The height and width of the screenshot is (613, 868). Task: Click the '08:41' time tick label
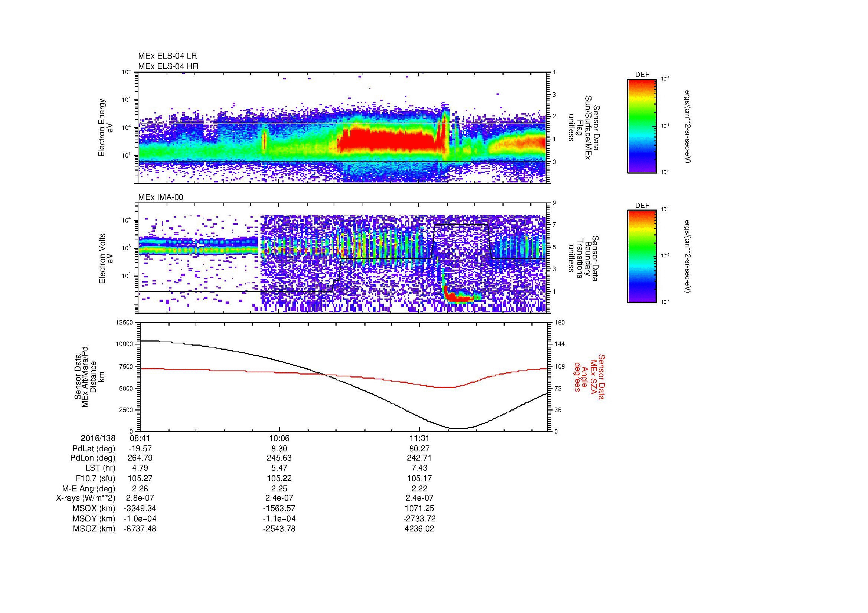(x=140, y=438)
